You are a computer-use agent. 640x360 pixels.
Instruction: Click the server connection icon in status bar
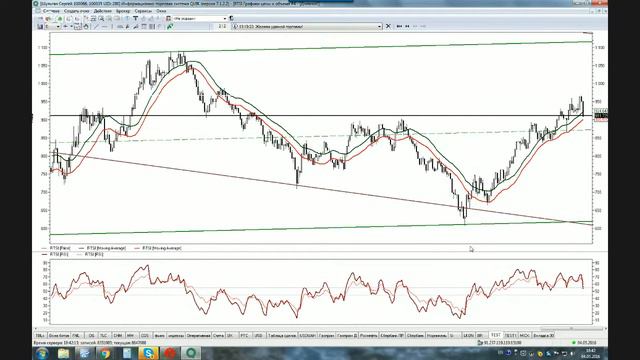(480, 343)
